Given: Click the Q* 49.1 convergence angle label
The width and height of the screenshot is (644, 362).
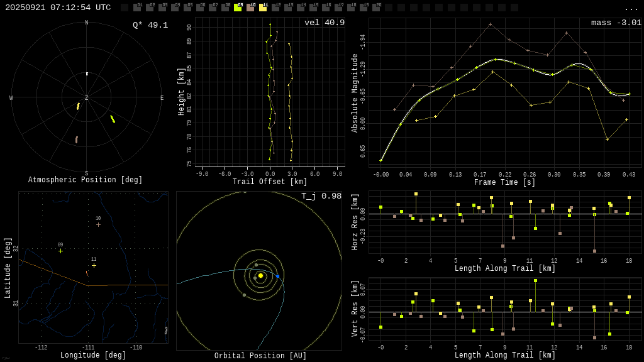Looking at the screenshot, I should tap(150, 25).
